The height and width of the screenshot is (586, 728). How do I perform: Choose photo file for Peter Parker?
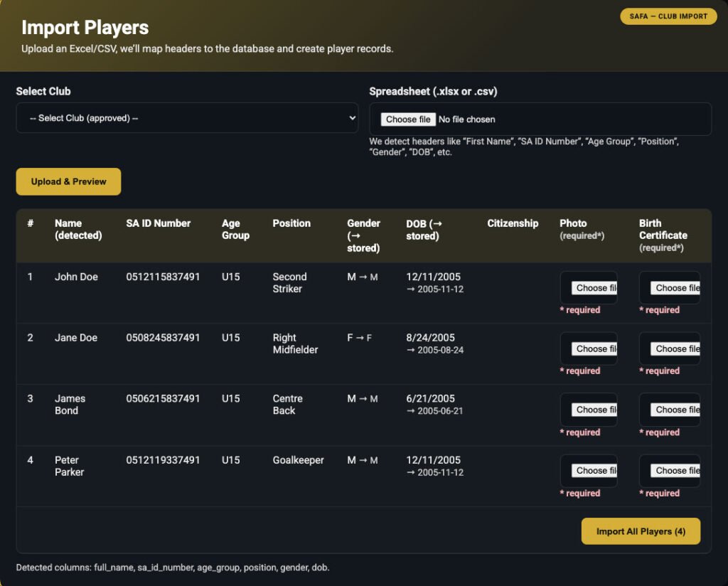594,471
